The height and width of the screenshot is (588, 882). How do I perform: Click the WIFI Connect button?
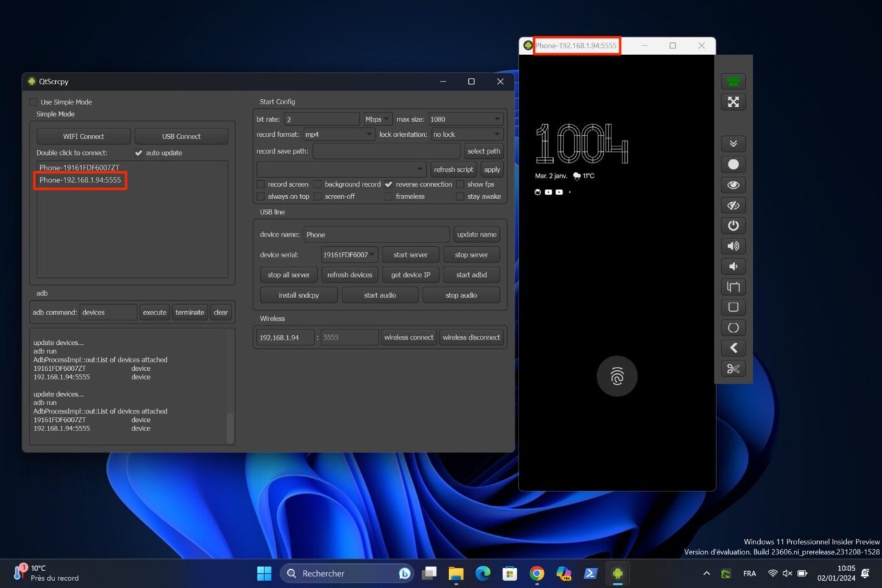[x=84, y=136]
